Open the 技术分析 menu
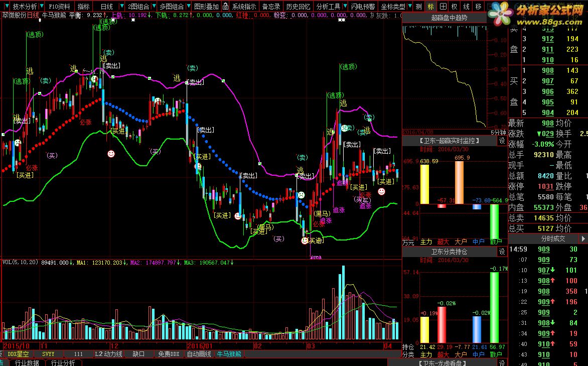Viewport: 588px width, 366px height. (25, 7)
